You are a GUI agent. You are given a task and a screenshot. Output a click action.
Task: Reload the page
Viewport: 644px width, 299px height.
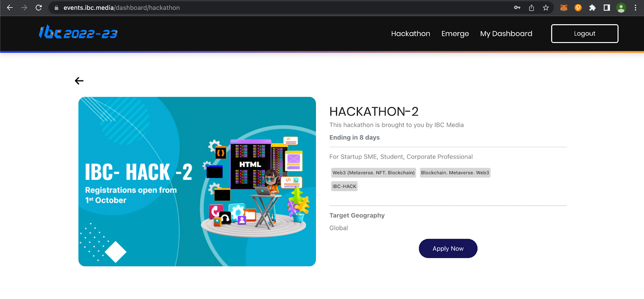pyautogui.click(x=39, y=8)
